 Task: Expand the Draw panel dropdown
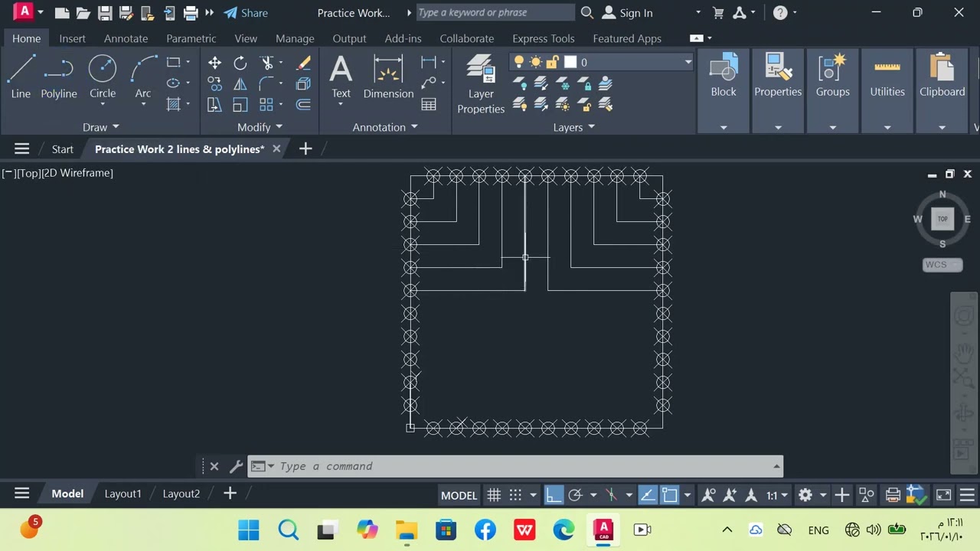tap(101, 127)
